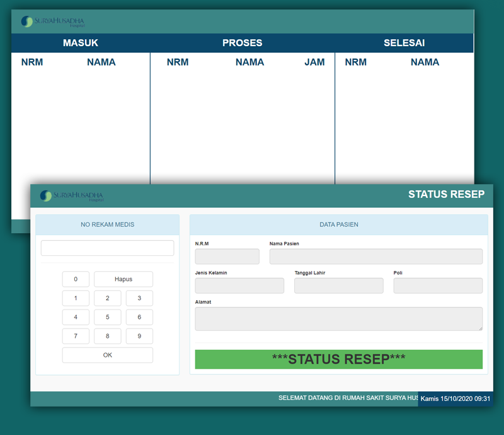Hit the 5 key on the keypad
This screenshot has width=504, height=435.
[x=108, y=317]
